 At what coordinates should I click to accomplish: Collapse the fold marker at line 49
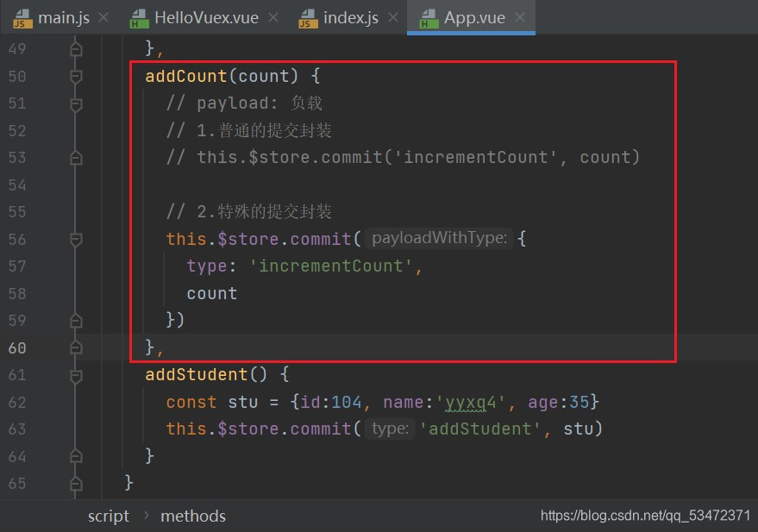76,49
